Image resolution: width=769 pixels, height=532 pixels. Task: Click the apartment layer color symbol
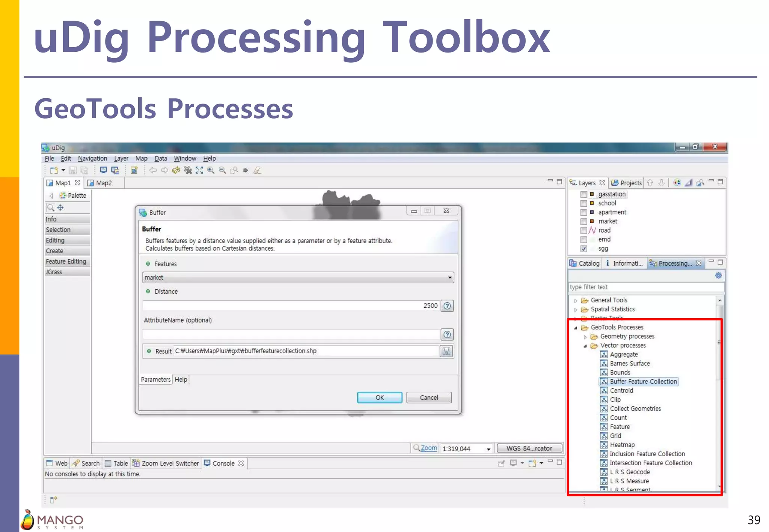pos(592,212)
